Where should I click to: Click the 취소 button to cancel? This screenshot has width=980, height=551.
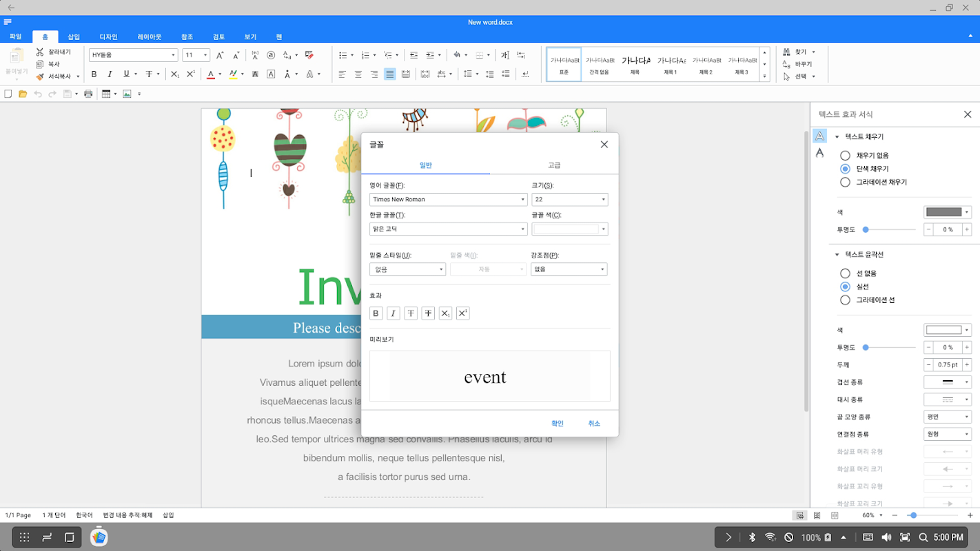594,424
